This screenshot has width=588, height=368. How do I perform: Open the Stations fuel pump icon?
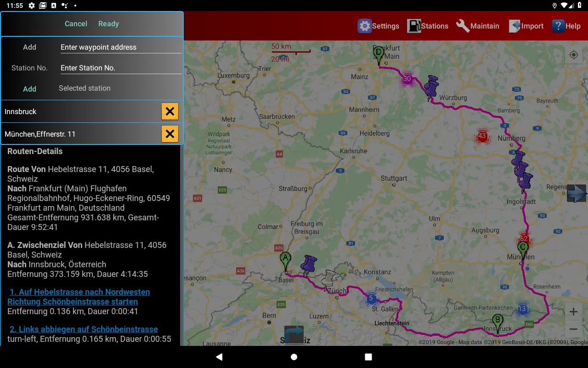tap(414, 26)
